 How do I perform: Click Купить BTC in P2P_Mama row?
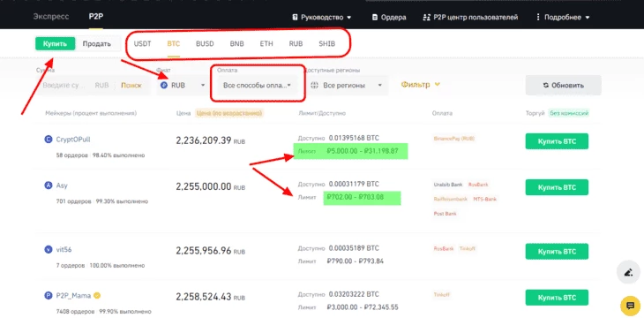point(557,298)
